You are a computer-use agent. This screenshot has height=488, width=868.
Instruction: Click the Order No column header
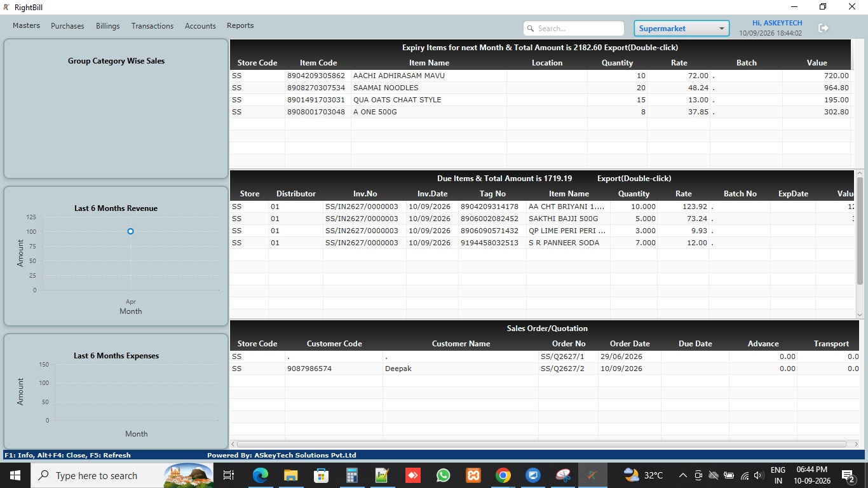569,344
